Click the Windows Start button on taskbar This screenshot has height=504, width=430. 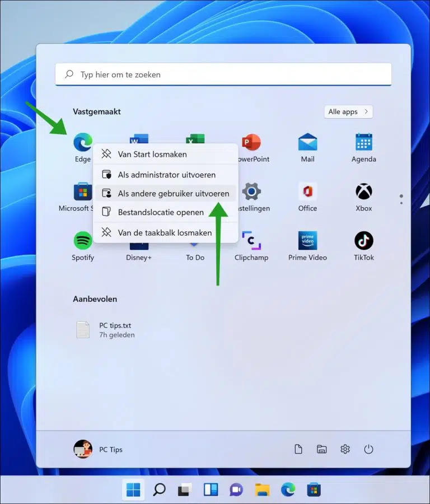pyautogui.click(x=133, y=490)
